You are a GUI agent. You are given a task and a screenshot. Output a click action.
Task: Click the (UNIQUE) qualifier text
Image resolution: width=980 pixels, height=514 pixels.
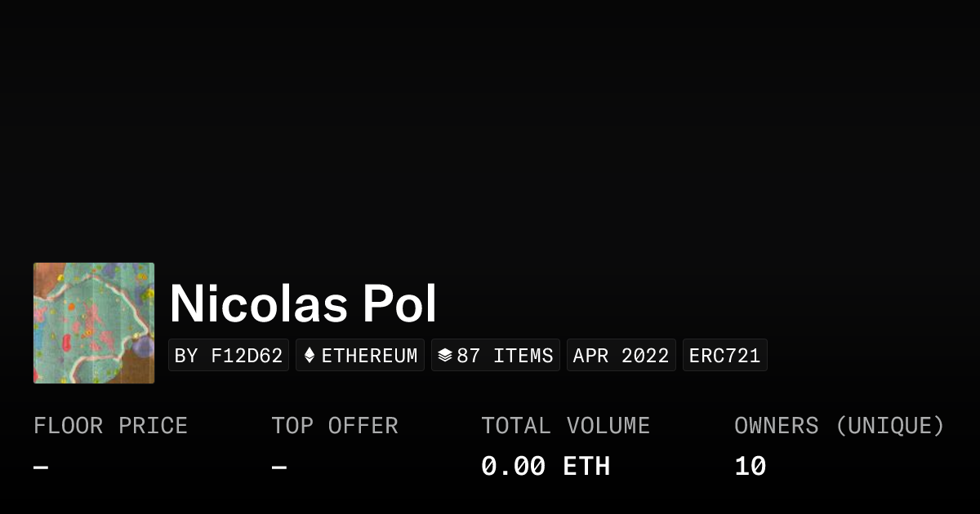click(889, 426)
